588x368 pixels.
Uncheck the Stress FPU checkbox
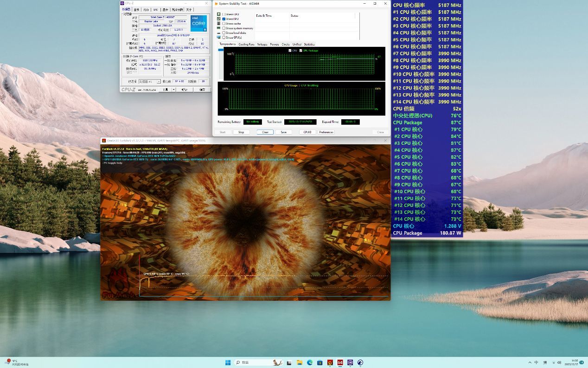point(224,19)
